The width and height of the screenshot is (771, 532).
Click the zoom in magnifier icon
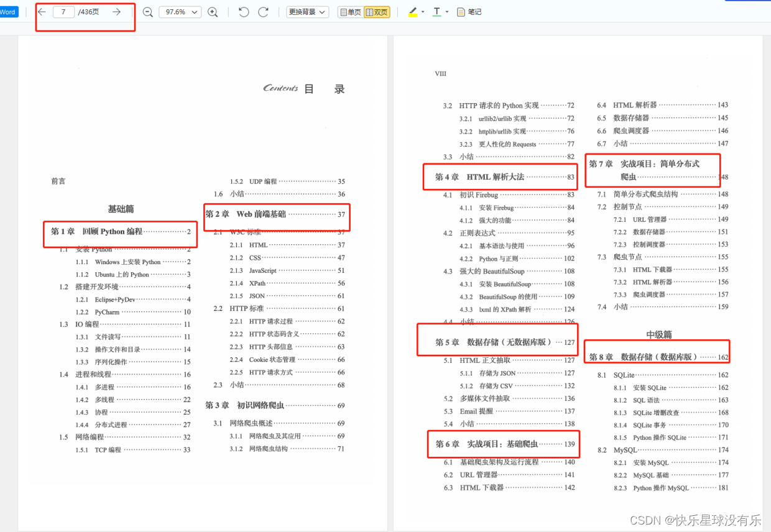coord(213,12)
